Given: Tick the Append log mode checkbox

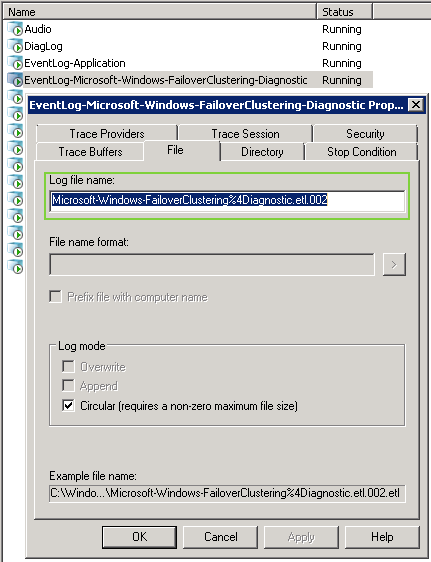Looking at the screenshot, I should [x=68, y=386].
